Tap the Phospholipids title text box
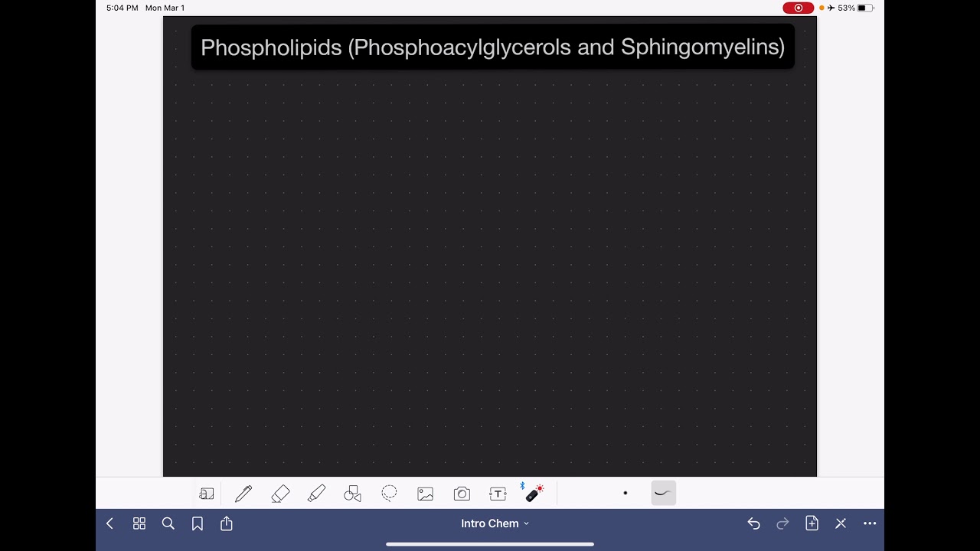980x551 pixels. click(493, 47)
